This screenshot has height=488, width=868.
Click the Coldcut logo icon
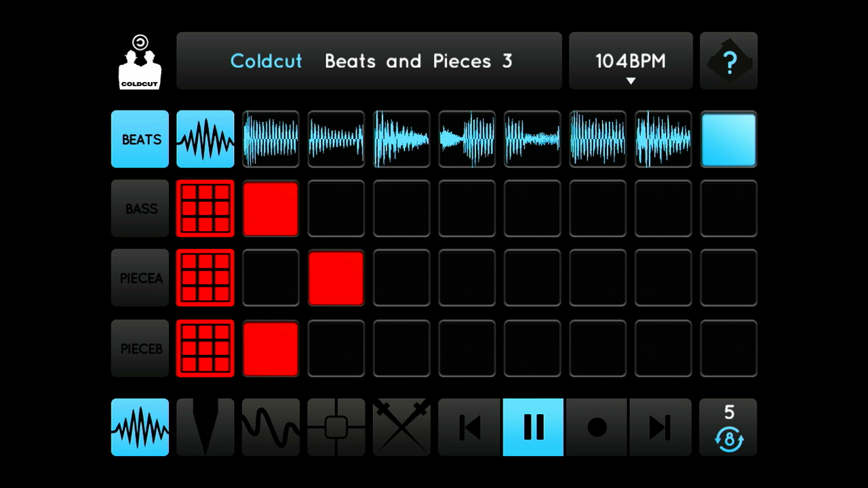pos(140,62)
